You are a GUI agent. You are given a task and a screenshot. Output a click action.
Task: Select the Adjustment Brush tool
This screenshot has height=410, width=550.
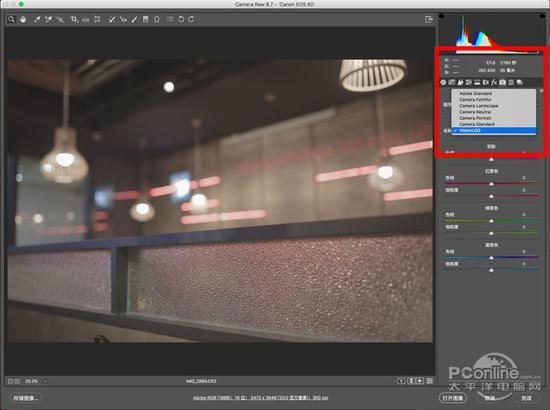click(x=134, y=19)
